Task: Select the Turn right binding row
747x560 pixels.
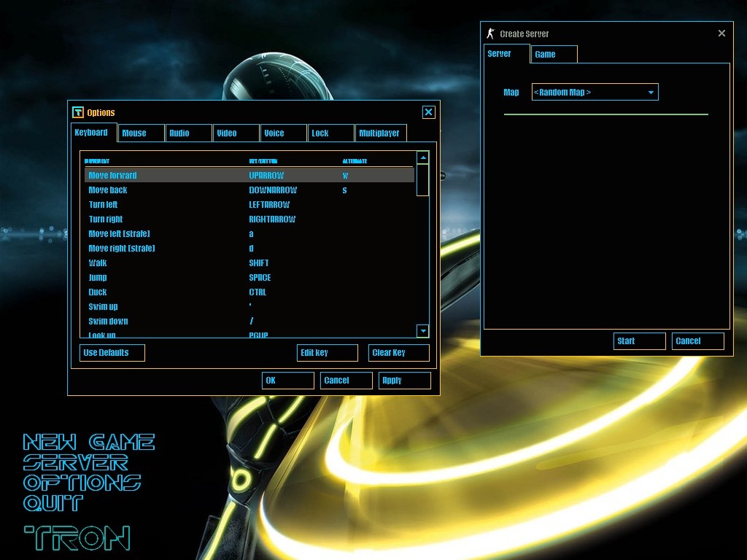Action: point(249,219)
